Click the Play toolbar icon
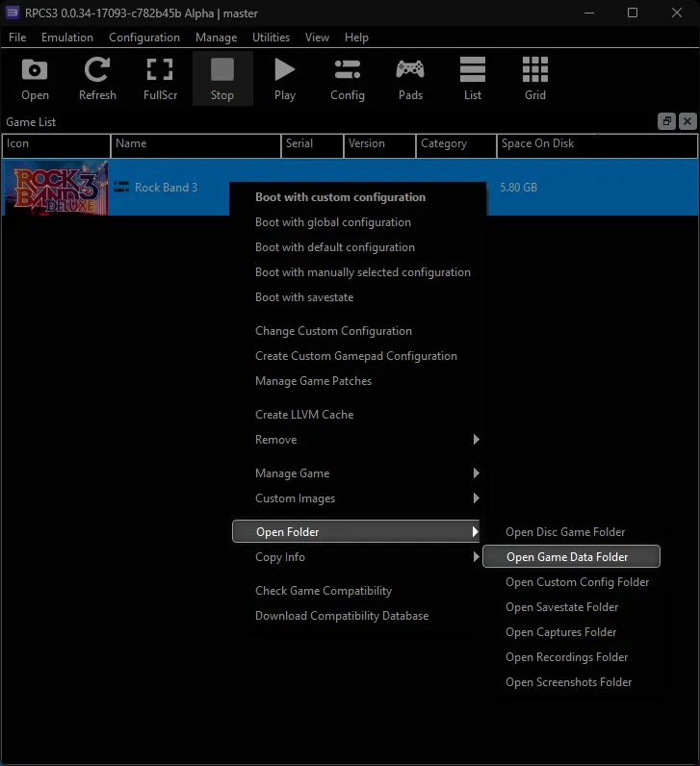700x766 pixels. (x=284, y=79)
